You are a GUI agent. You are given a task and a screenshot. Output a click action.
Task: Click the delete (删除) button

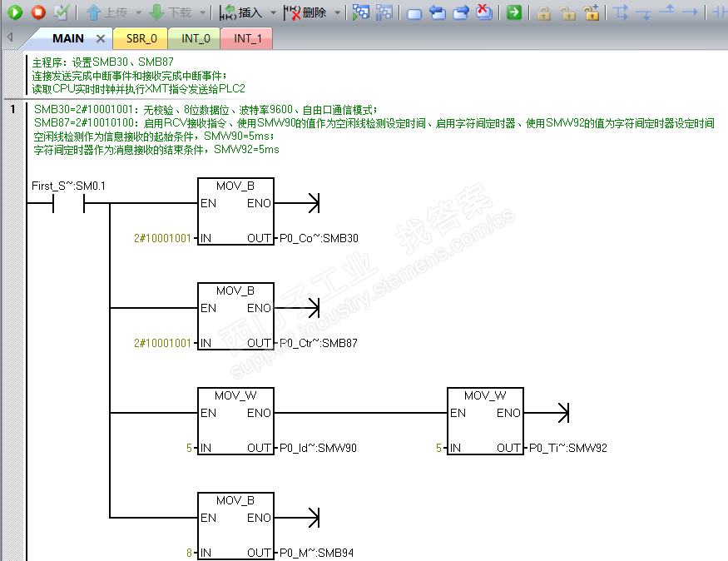[x=305, y=12]
